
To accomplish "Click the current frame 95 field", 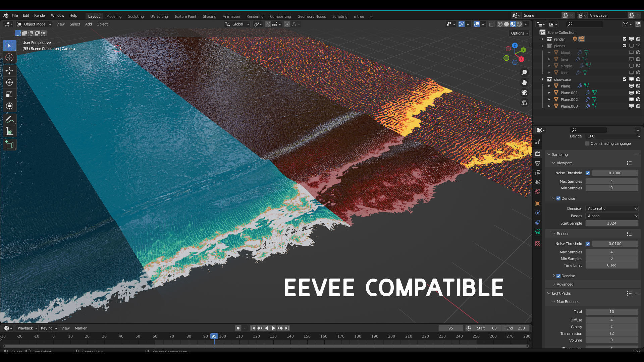I will (x=450, y=328).
